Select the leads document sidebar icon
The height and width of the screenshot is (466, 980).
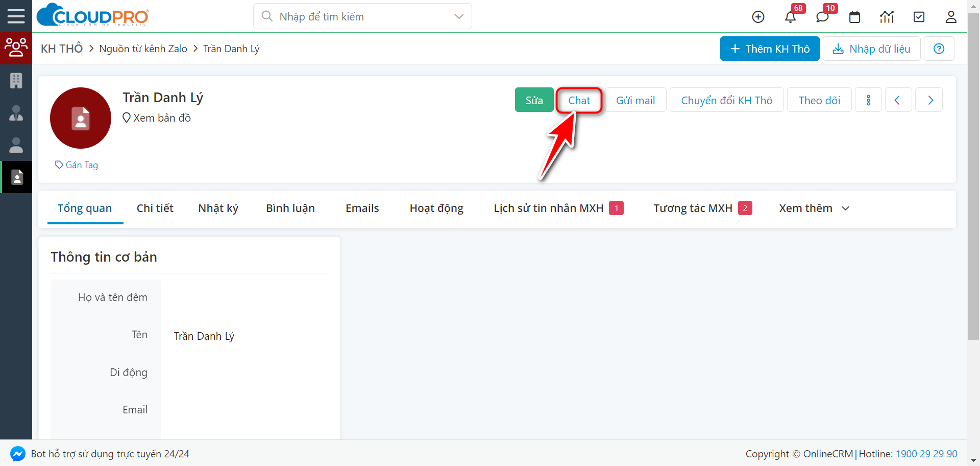click(x=17, y=177)
